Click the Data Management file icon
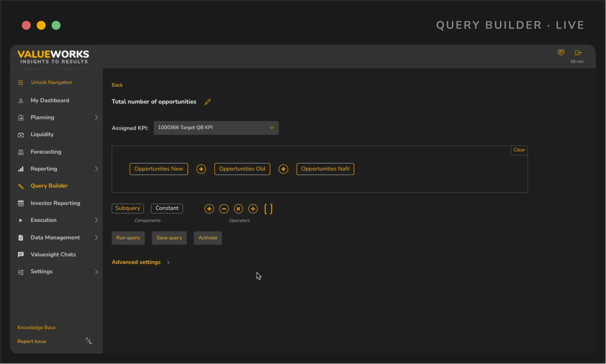 [21, 238]
